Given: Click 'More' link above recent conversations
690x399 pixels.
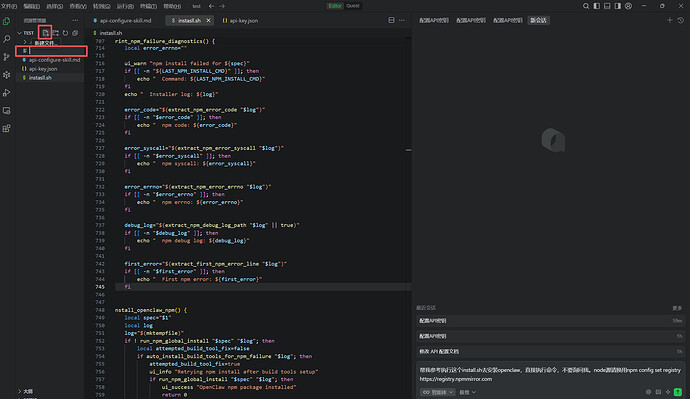Looking at the screenshot, I should coord(677,308).
